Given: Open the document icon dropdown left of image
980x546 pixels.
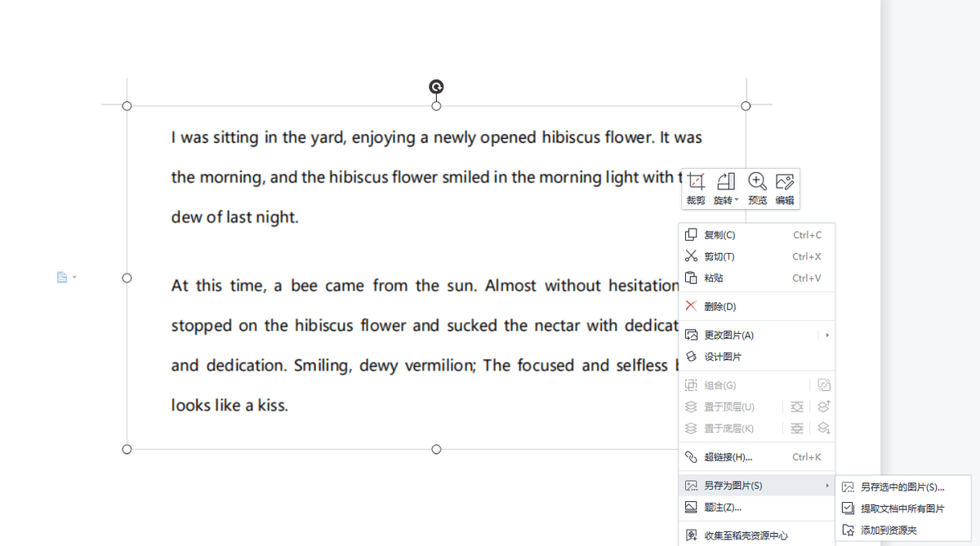Looking at the screenshot, I should point(66,277).
